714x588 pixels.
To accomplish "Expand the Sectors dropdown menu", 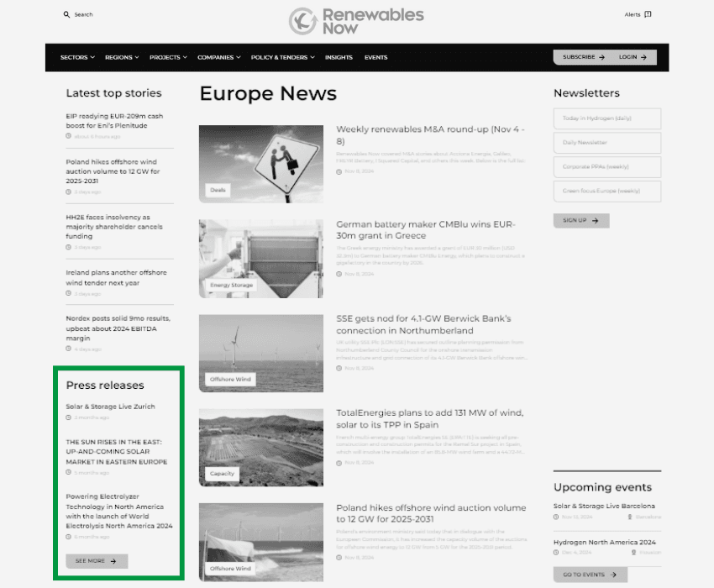I will [x=77, y=57].
